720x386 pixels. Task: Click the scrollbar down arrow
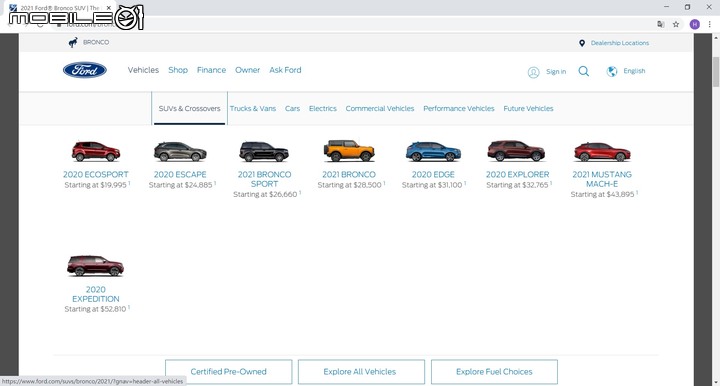716,382
